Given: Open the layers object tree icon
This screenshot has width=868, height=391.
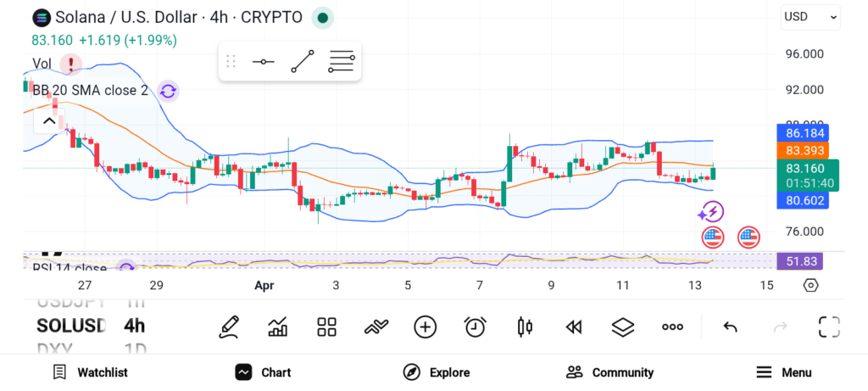Looking at the screenshot, I should (623, 327).
